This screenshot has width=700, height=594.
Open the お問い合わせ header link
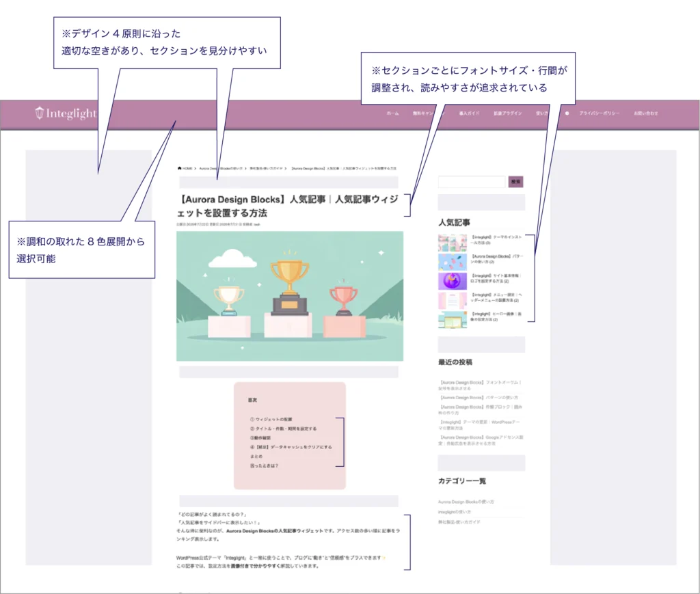645,113
